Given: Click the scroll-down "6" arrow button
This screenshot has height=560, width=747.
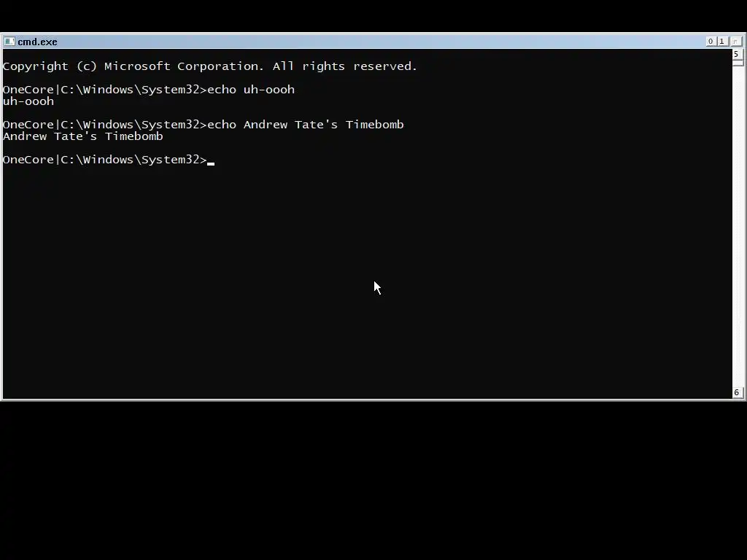Looking at the screenshot, I should point(737,392).
